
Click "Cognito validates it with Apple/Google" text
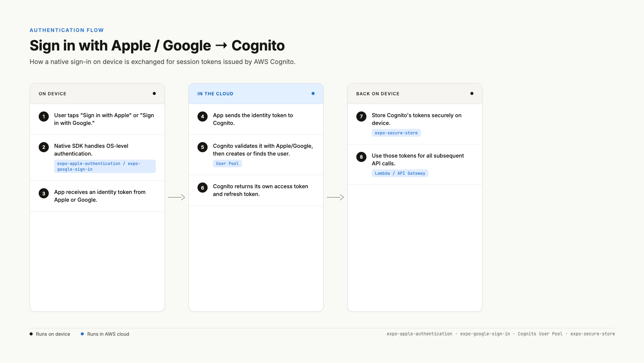(263, 150)
